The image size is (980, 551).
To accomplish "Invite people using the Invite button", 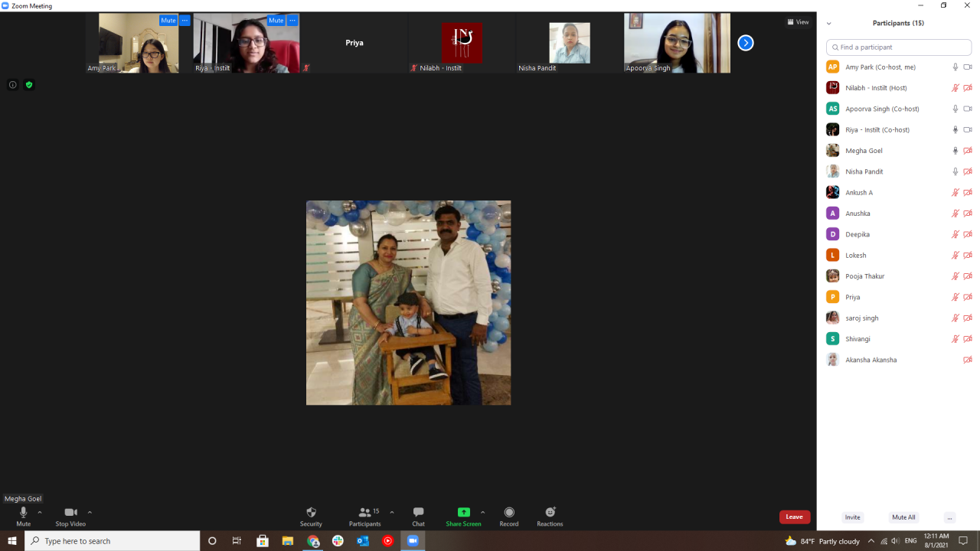I will tap(852, 517).
